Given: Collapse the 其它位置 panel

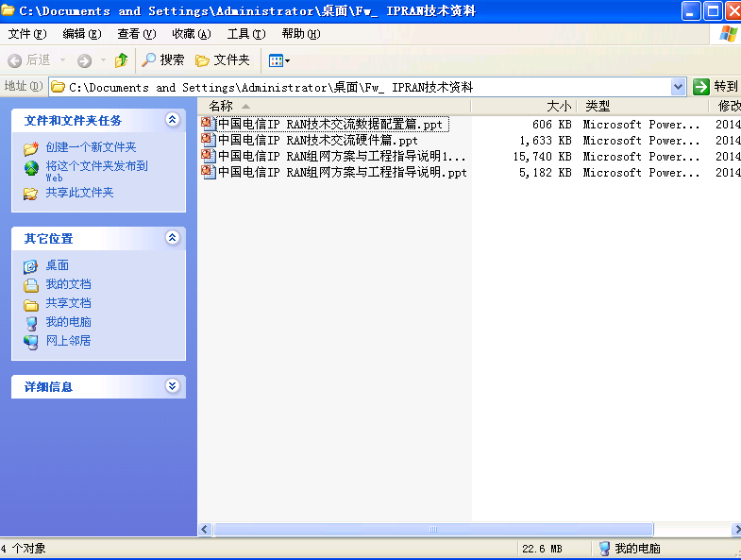Looking at the screenshot, I should coord(173,237).
